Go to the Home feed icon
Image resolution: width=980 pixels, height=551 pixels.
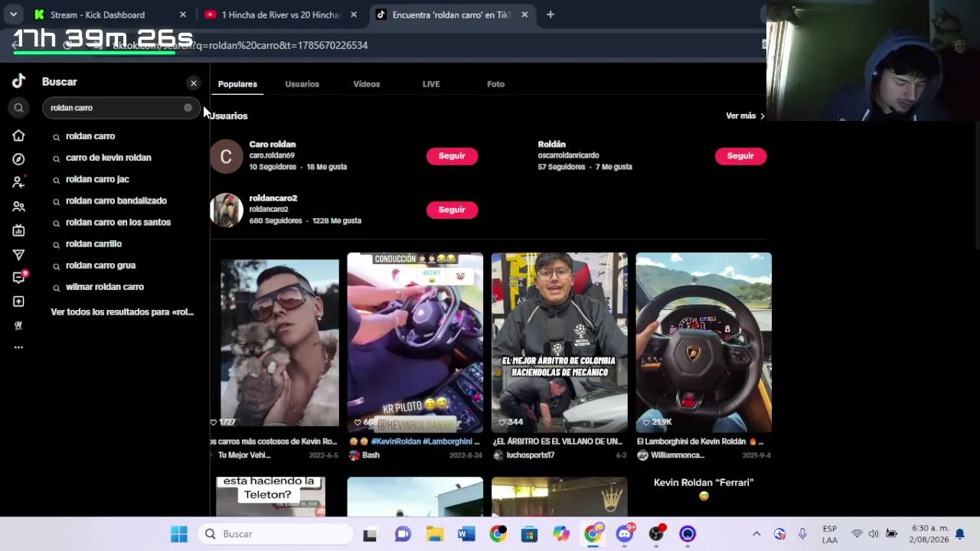[x=18, y=135]
